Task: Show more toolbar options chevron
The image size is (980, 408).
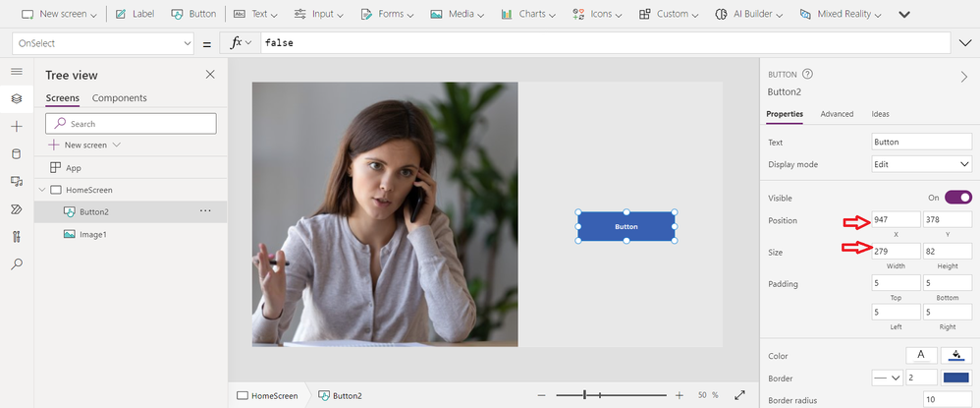Action: 903,14
